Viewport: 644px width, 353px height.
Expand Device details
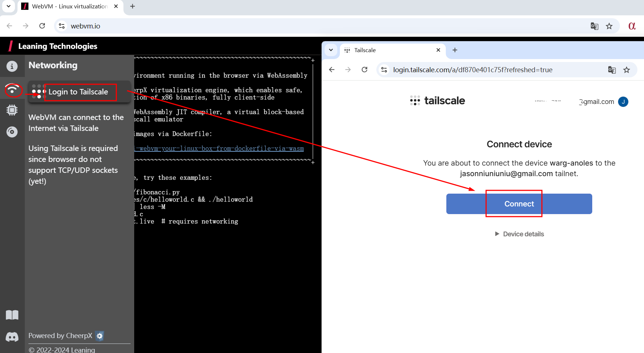(x=519, y=234)
